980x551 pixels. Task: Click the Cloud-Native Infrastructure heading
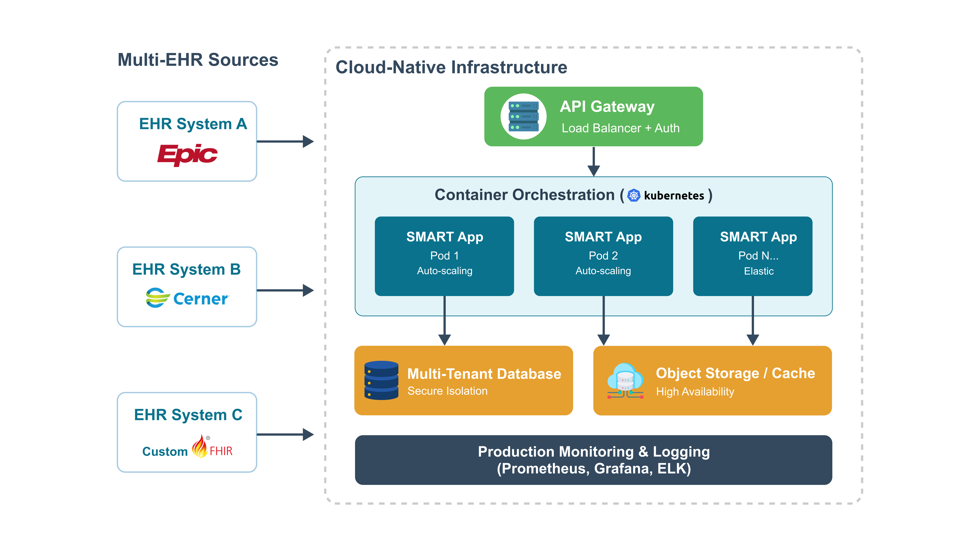point(451,67)
